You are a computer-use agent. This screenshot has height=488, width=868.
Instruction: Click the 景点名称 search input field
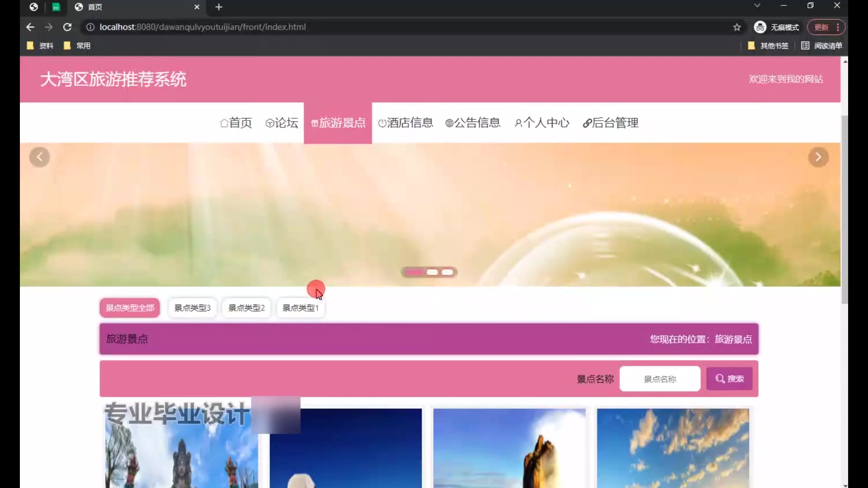pyautogui.click(x=660, y=379)
